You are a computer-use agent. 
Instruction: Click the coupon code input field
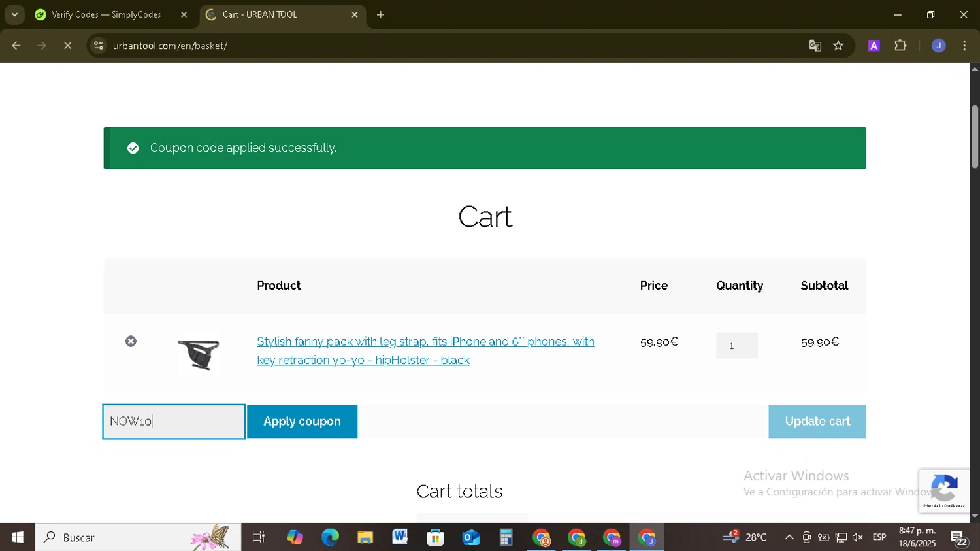point(174,422)
